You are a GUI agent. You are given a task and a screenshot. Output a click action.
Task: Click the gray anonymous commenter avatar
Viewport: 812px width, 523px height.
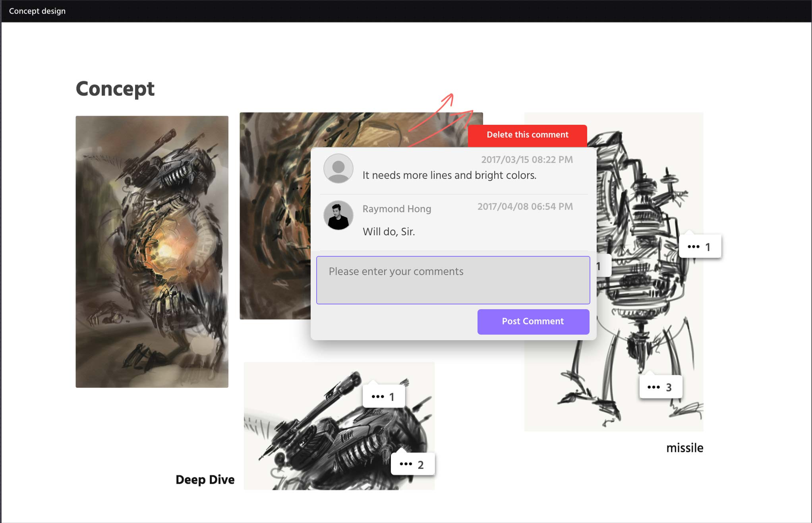click(x=338, y=169)
